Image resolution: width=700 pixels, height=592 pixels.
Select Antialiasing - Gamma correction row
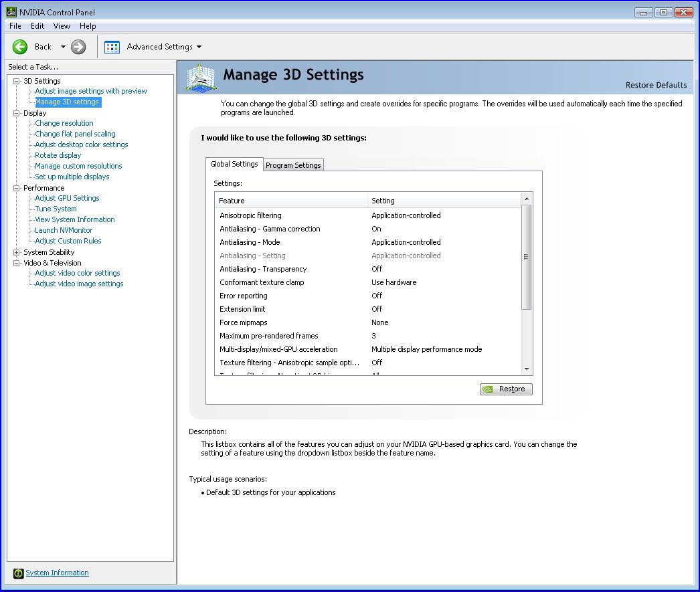[x=368, y=229]
